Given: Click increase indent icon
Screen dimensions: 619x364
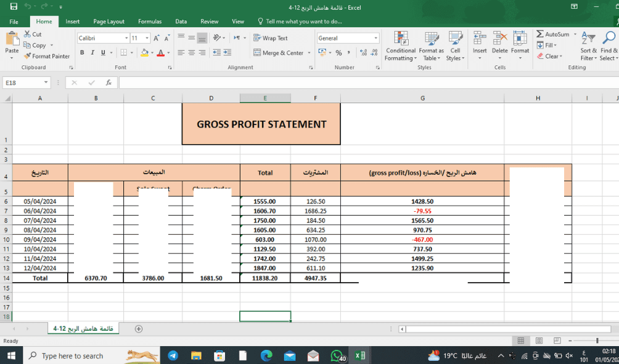Looking at the screenshot, I should click(227, 52).
